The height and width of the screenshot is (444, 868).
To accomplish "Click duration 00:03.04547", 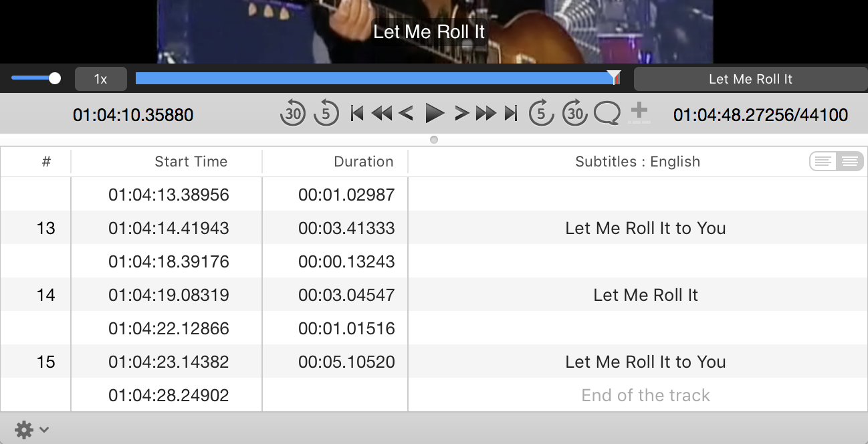I will (346, 295).
